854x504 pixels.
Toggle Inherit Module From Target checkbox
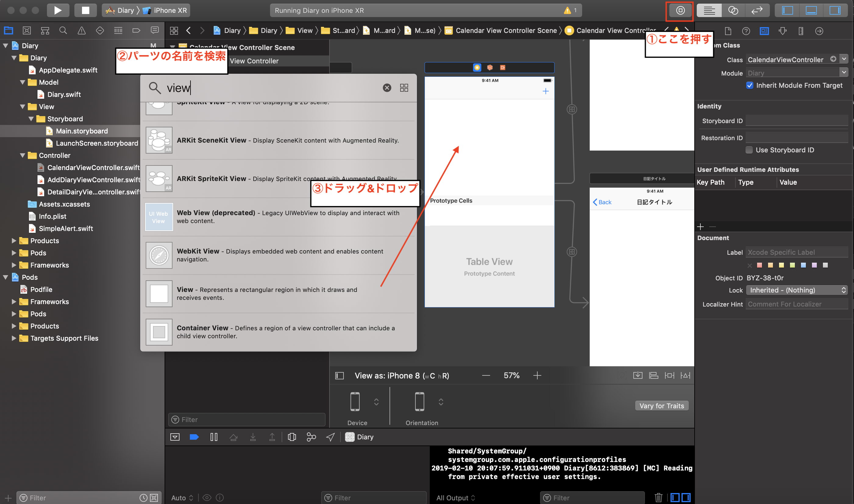(x=749, y=85)
